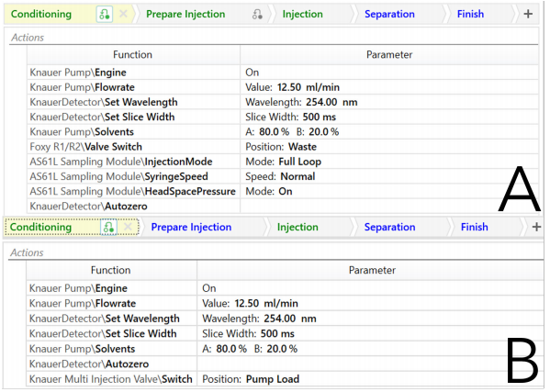Select upper KnauerDetector\Set Wavelength row

coord(283,102)
